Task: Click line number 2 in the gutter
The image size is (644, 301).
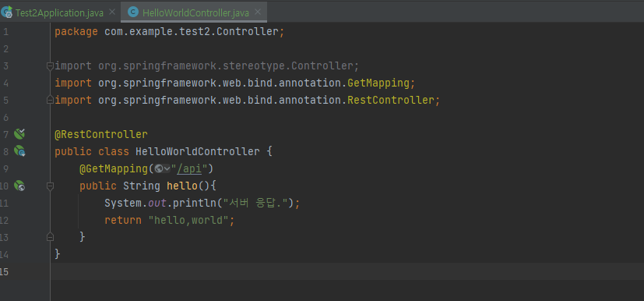Action: point(5,49)
